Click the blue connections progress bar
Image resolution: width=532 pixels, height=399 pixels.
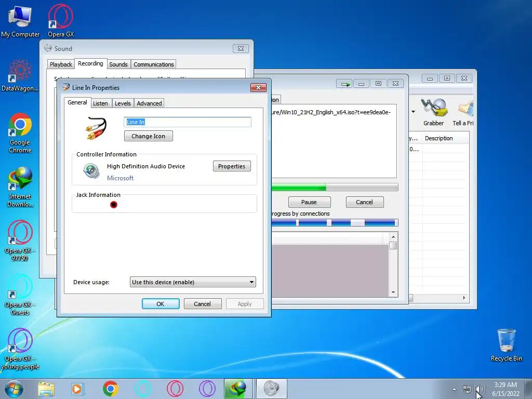[x=335, y=223]
